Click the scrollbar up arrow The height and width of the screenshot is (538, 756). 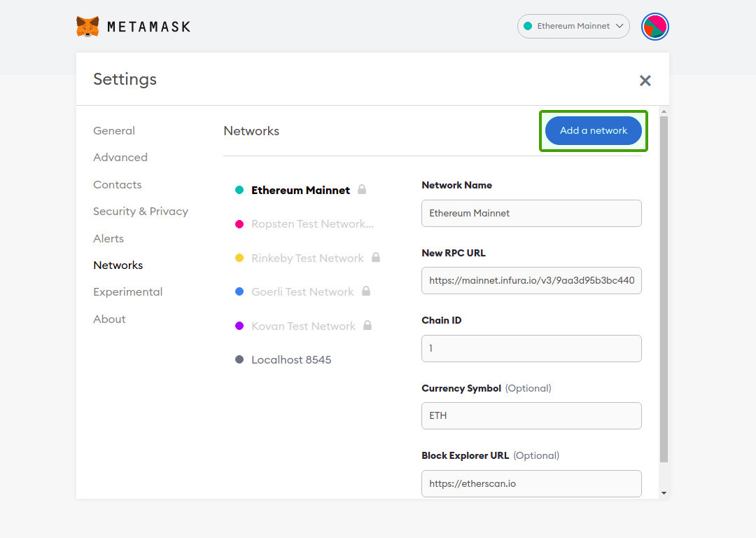664,111
